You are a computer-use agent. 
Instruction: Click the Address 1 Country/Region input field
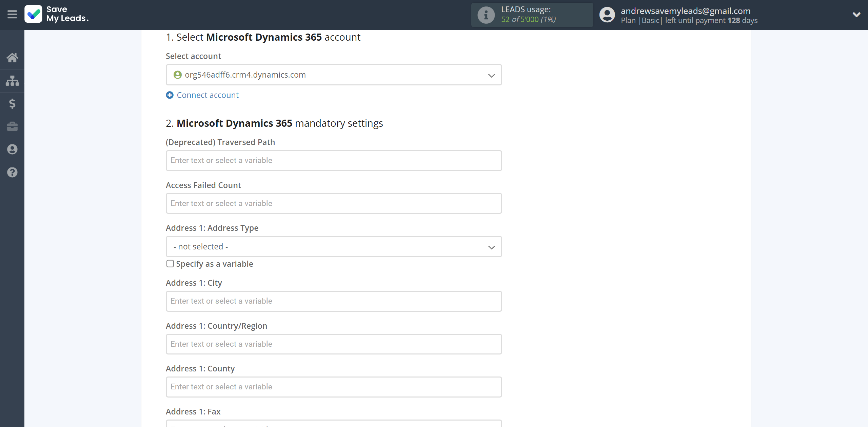point(334,344)
